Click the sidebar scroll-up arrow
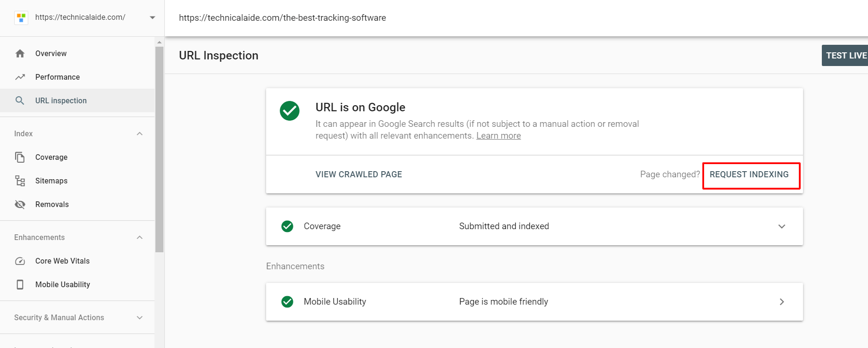The width and height of the screenshot is (868, 348). 159,42
